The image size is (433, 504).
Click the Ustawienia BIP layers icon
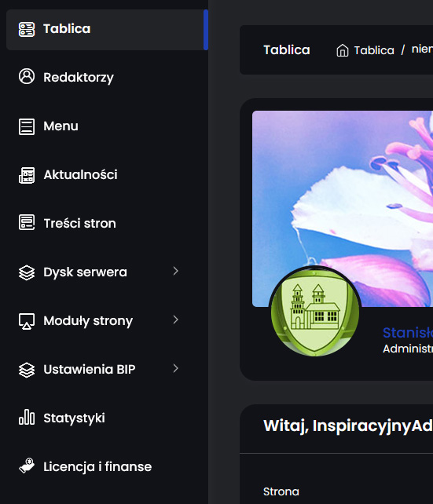click(x=27, y=370)
